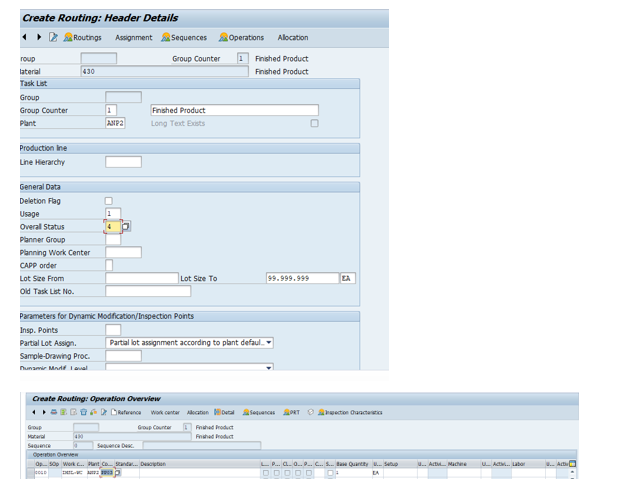Click Old Task List No. field

(x=148, y=291)
